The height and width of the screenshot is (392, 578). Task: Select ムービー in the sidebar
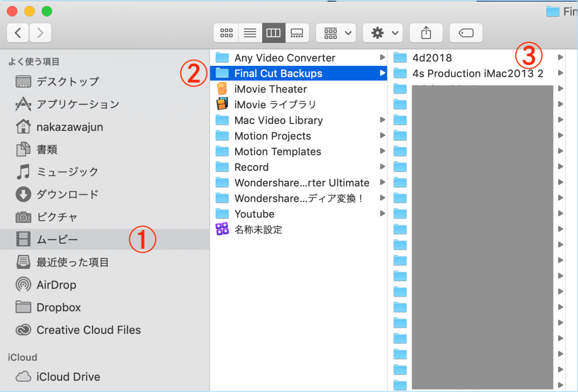pyautogui.click(x=105, y=239)
